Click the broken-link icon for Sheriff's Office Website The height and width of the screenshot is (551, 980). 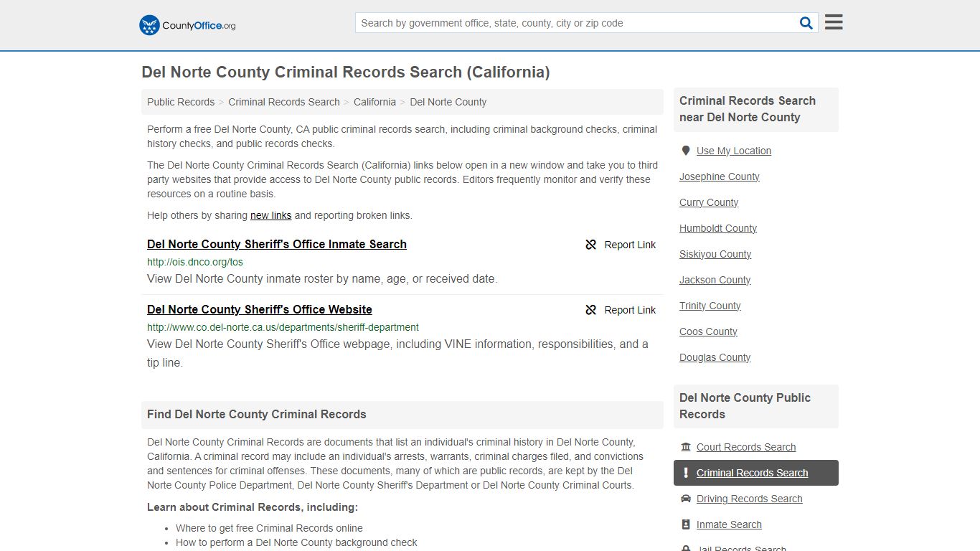[590, 310]
